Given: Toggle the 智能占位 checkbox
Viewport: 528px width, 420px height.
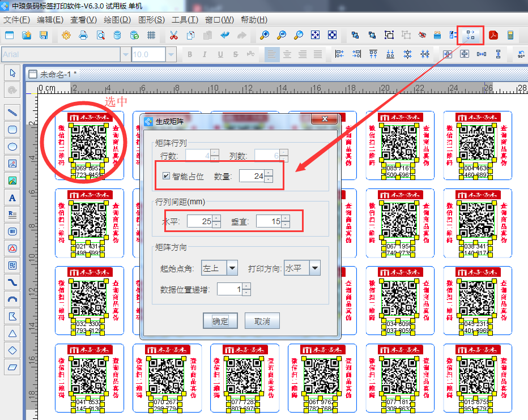Looking at the screenshot, I should pyautogui.click(x=166, y=176).
